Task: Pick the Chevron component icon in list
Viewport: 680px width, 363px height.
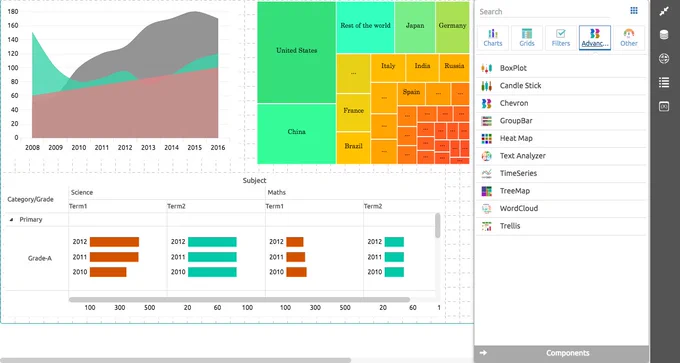Action: click(x=487, y=103)
